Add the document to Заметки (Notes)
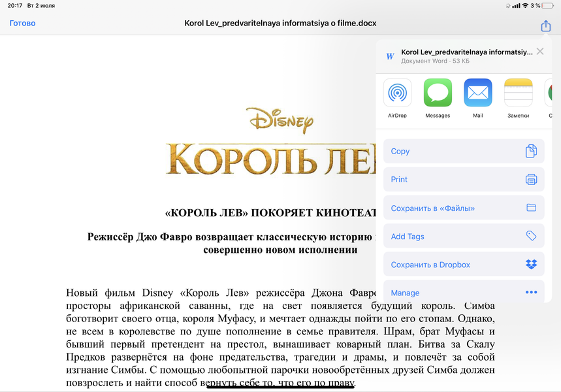 518,99
